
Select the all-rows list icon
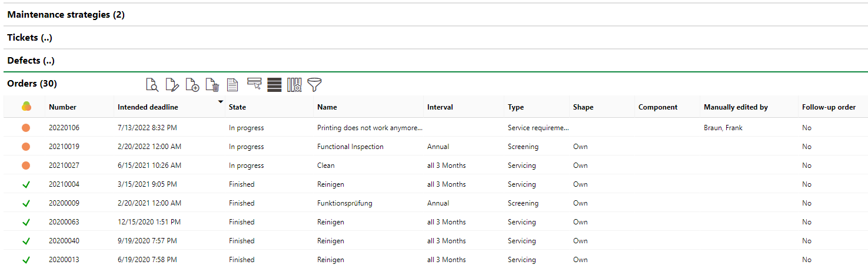tap(274, 85)
